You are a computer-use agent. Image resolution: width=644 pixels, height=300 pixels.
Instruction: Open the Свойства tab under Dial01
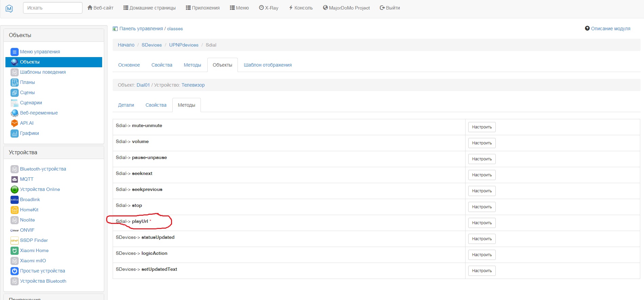(156, 105)
